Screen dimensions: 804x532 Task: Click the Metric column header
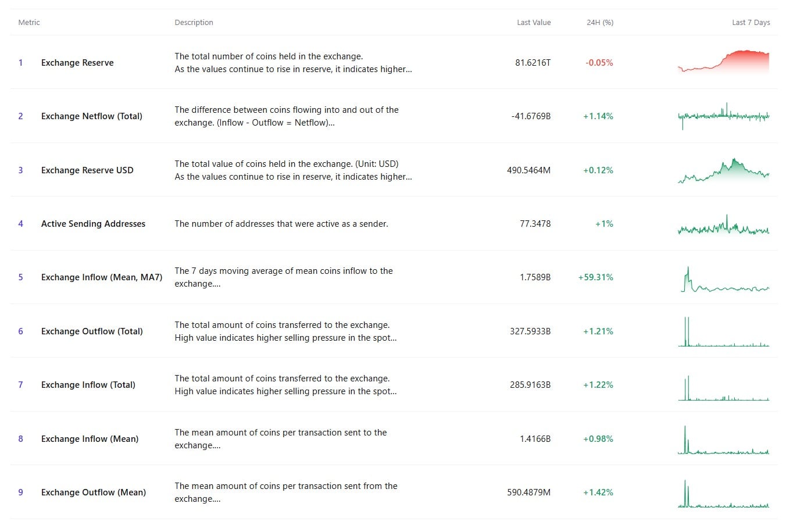28,22
